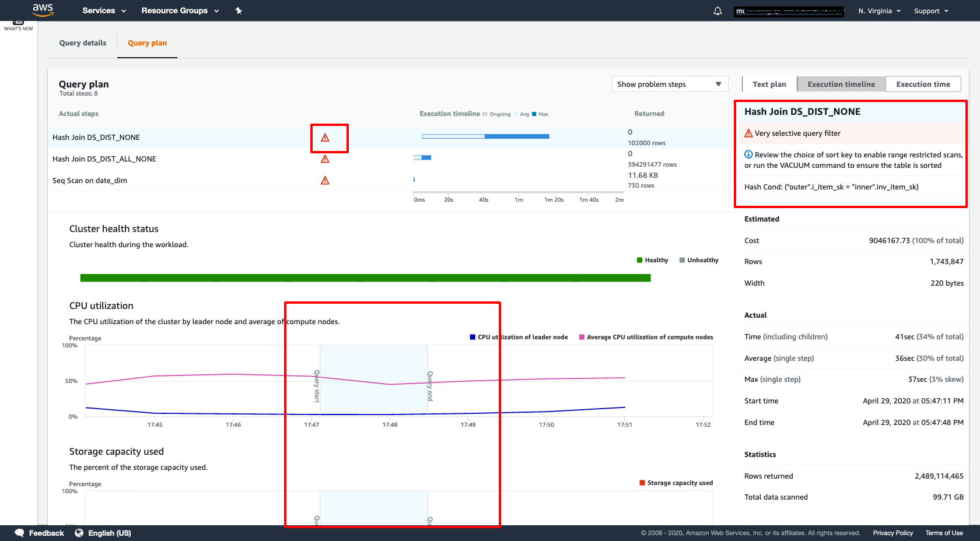
Task: Expand the N. Virginia region selector
Action: coord(879,11)
